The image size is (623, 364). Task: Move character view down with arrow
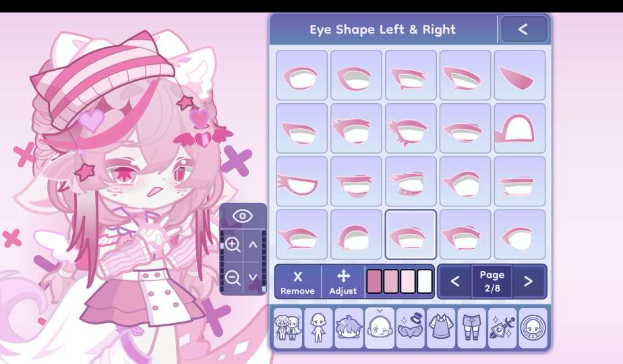tap(253, 277)
